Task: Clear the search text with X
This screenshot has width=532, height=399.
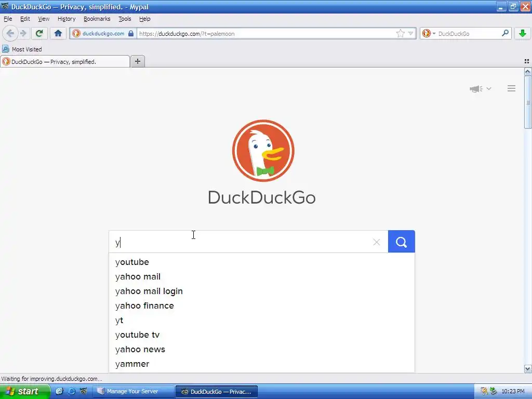Action: (x=376, y=242)
